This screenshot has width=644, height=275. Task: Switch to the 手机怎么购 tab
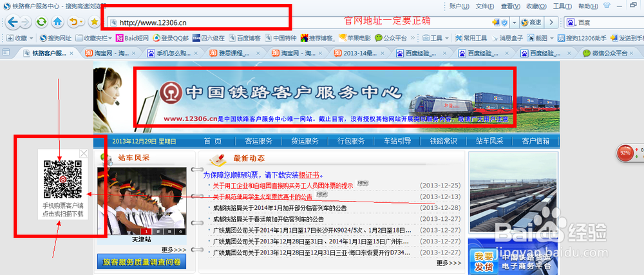[x=172, y=53]
